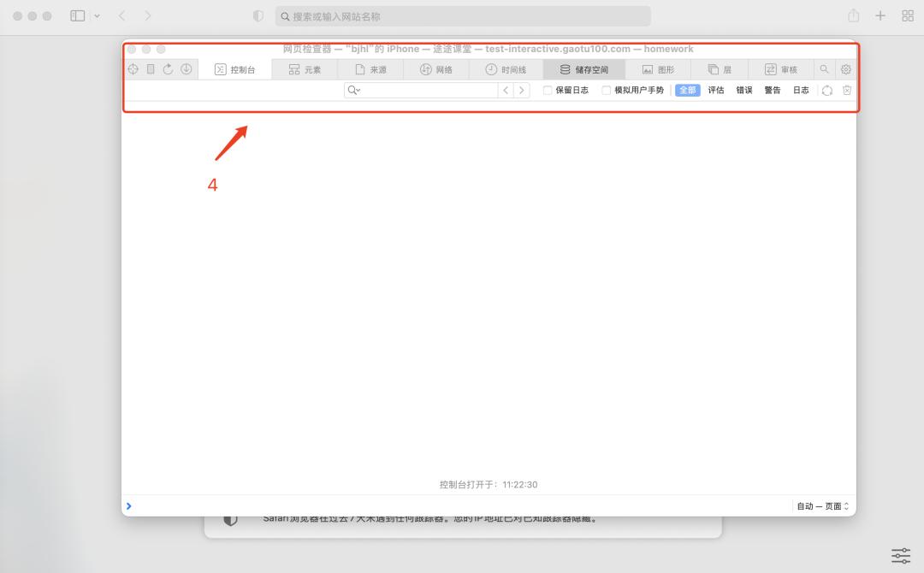Open the inspector search with the magnifier icon

[x=823, y=69]
